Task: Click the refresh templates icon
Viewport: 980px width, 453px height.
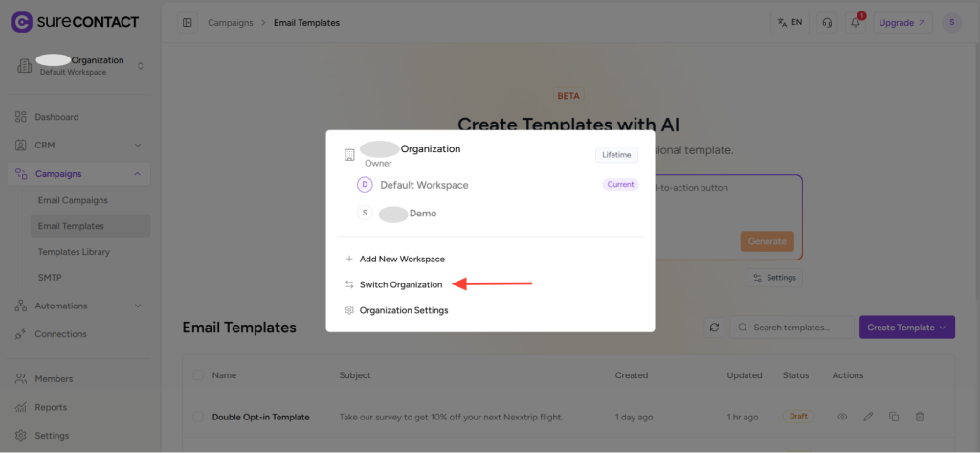Action: (714, 328)
